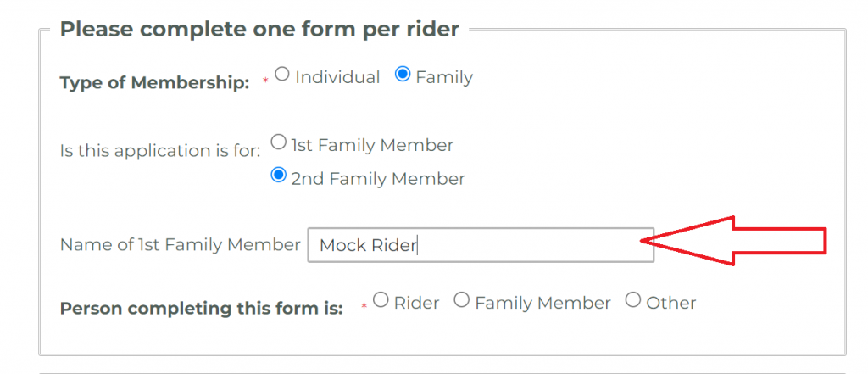This screenshot has height=374, width=868.
Task: Click the 'Individual' option label text
Action: 337,77
